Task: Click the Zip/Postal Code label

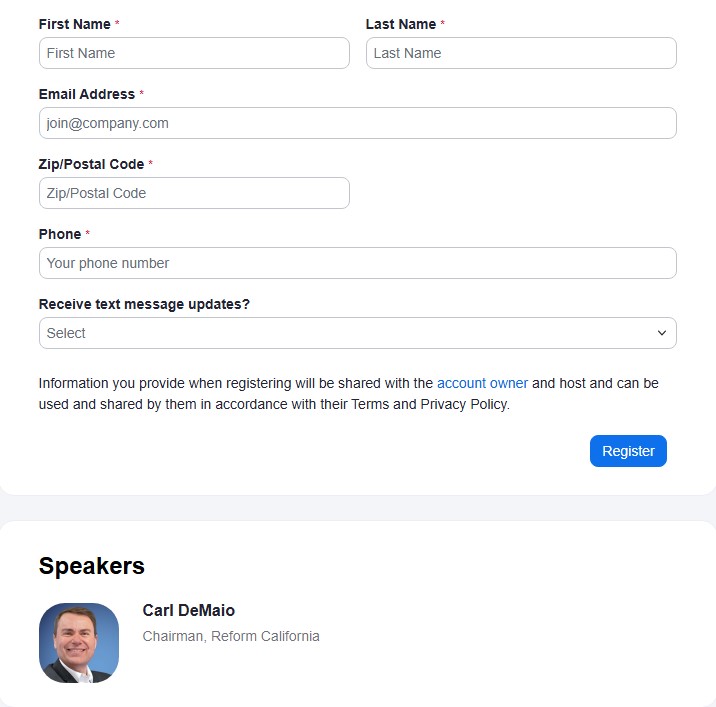Action: [91, 164]
